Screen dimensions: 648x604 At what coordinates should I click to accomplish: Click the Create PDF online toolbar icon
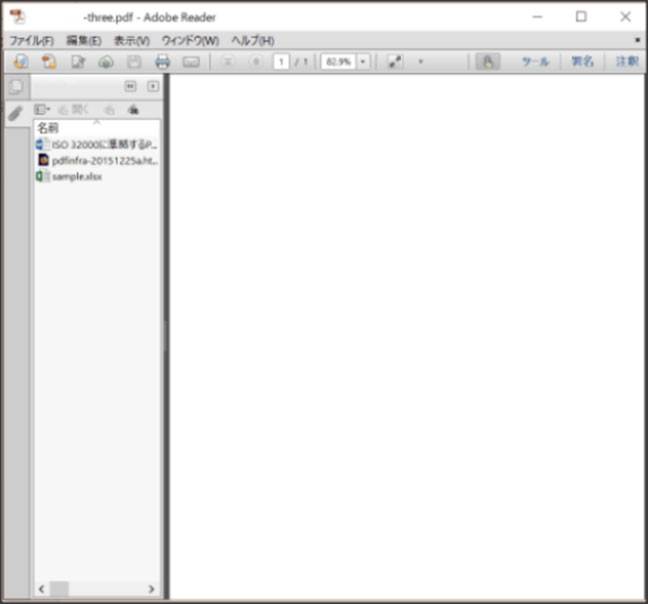coord(21,62)
